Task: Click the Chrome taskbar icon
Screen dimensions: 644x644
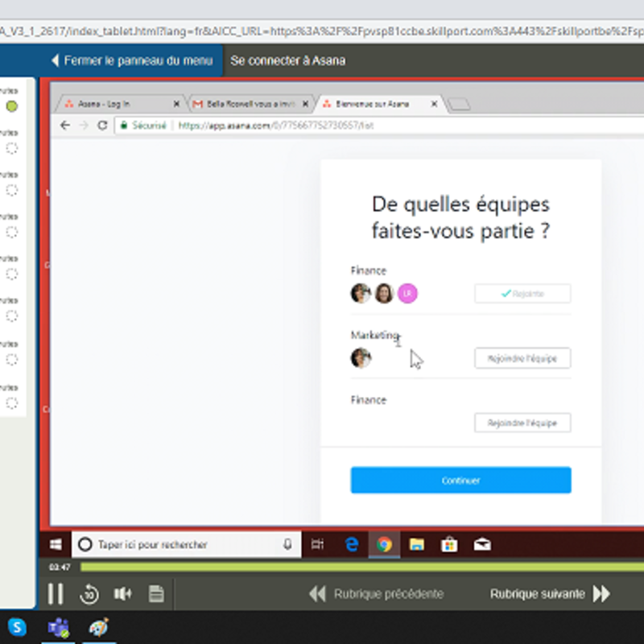Action: coord(384,545)
